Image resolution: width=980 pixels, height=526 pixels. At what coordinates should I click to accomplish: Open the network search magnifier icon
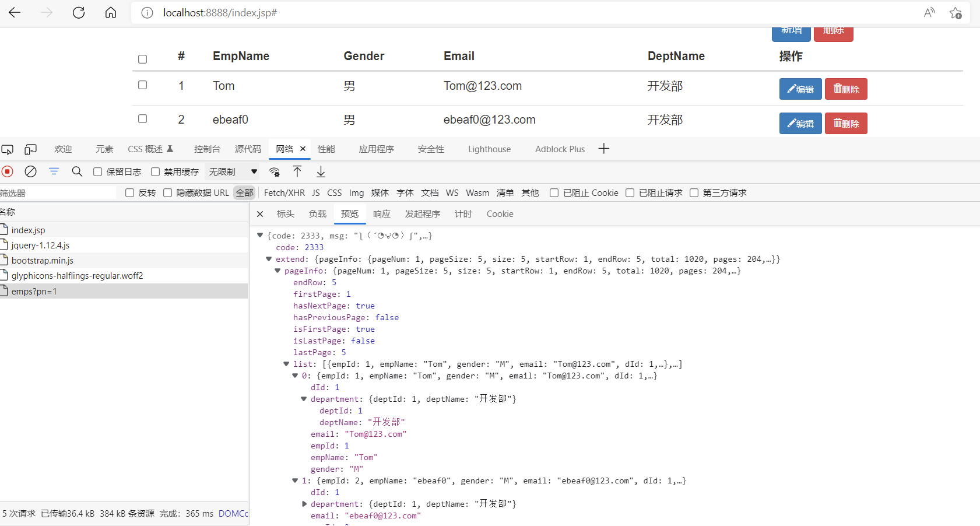77,171
